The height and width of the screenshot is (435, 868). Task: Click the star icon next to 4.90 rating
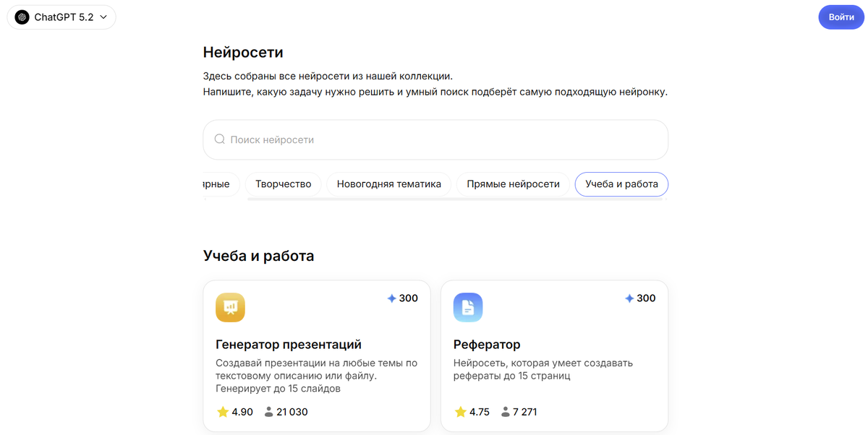click(221, 411)
